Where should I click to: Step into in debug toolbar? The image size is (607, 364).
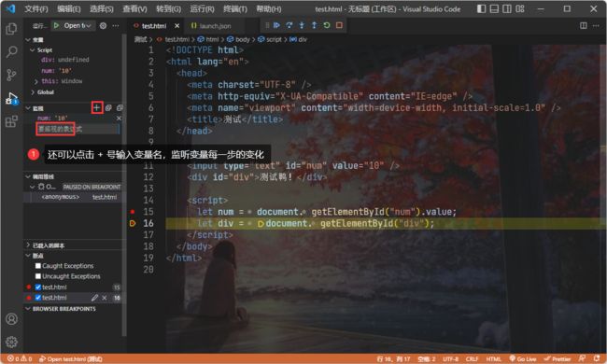pyautogui.click(x=302, y=25)
